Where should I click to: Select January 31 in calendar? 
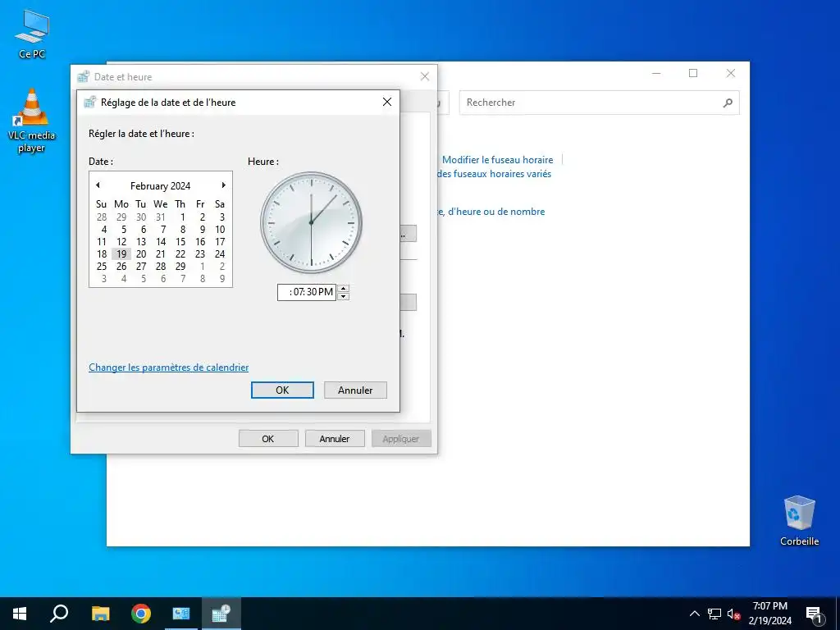(161, 217)
